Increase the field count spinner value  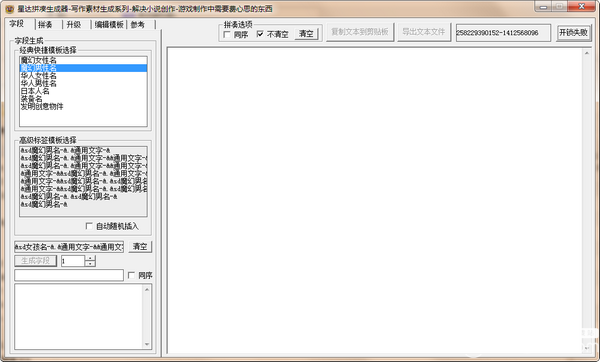point(90,258)
